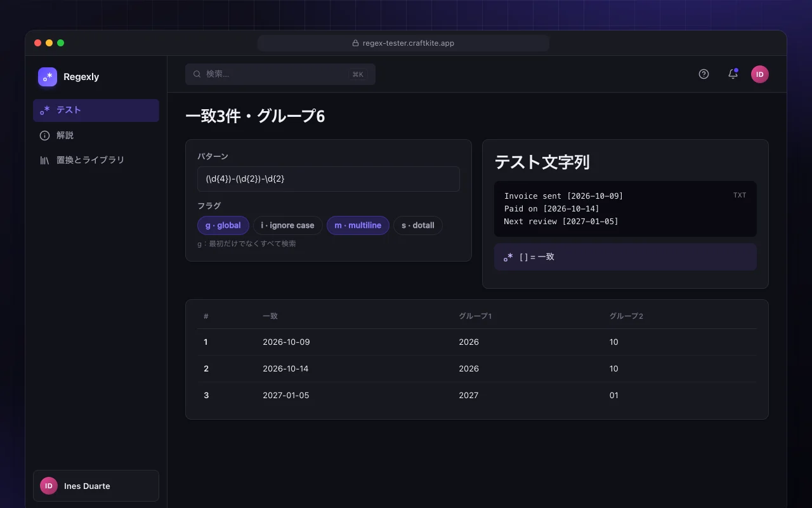Click the Regexly logo icon
This screenshot has width=812, height=508.
tap(48, 77)
